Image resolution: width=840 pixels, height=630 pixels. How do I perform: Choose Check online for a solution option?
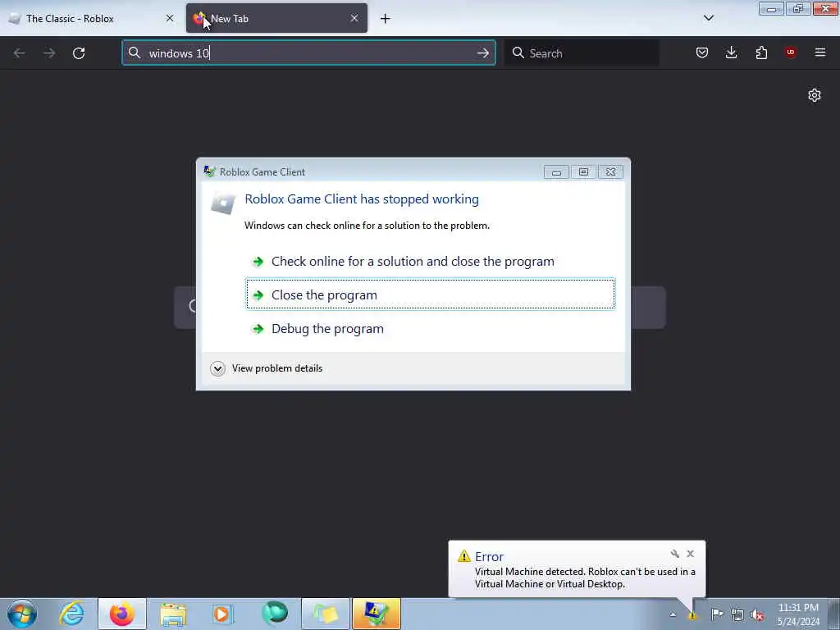pyautogui.click(x=431, y=262)
